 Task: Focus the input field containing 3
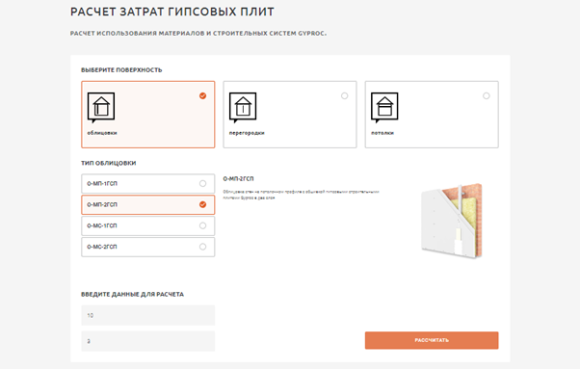(148, 341)
